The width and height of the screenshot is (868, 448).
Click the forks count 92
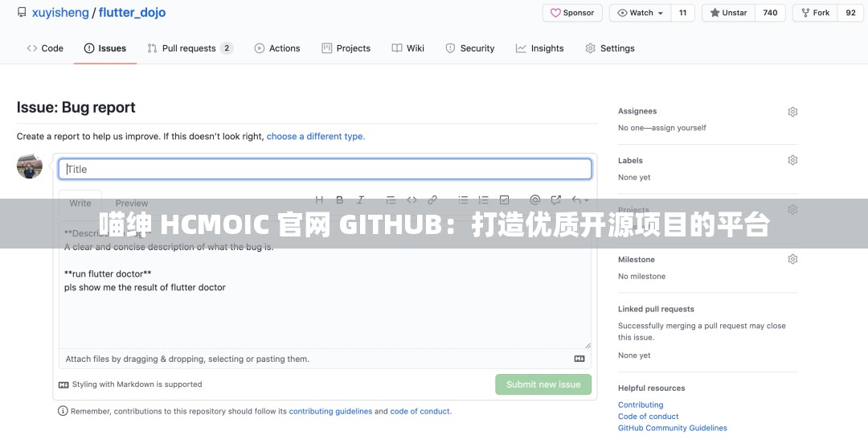(x=850, y=13)
